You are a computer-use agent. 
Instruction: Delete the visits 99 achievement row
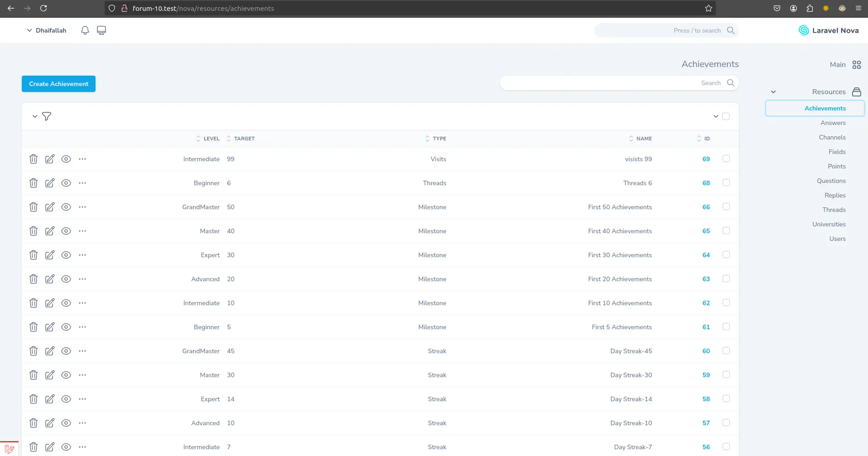34,159
